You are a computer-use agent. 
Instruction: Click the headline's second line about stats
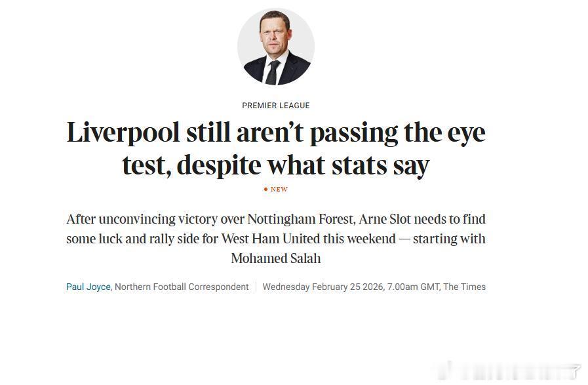point(276,165)
